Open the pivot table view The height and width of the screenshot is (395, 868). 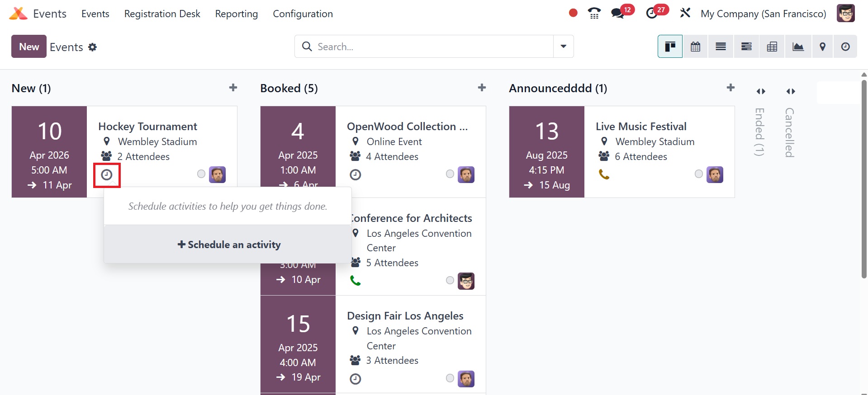772,47
